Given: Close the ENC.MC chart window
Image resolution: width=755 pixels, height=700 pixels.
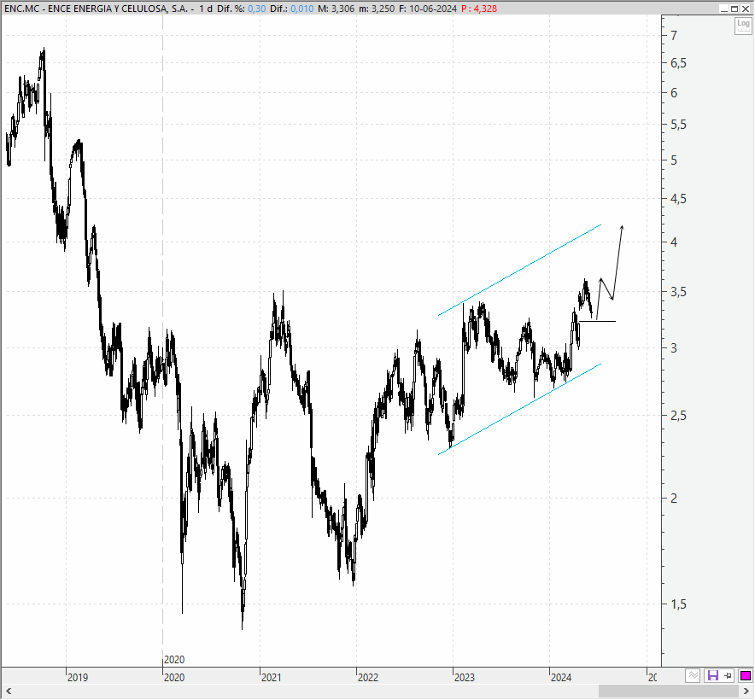Looking at the screenshot, I should [745, 9].
